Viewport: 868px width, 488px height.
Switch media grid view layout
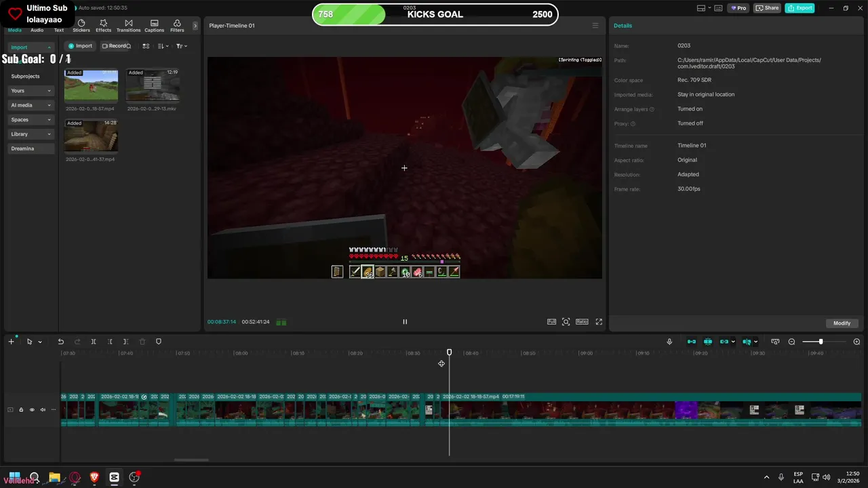[146, 46]
